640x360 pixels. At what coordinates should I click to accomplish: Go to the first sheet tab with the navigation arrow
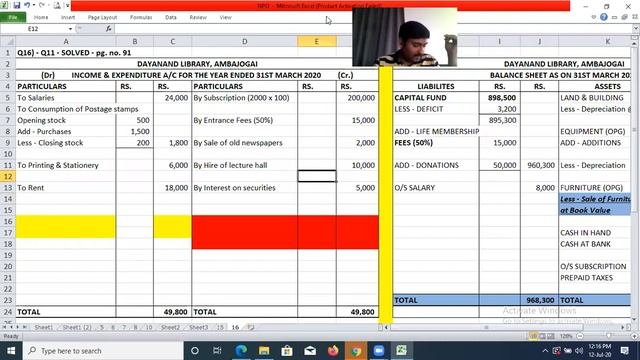pos(4,327)
